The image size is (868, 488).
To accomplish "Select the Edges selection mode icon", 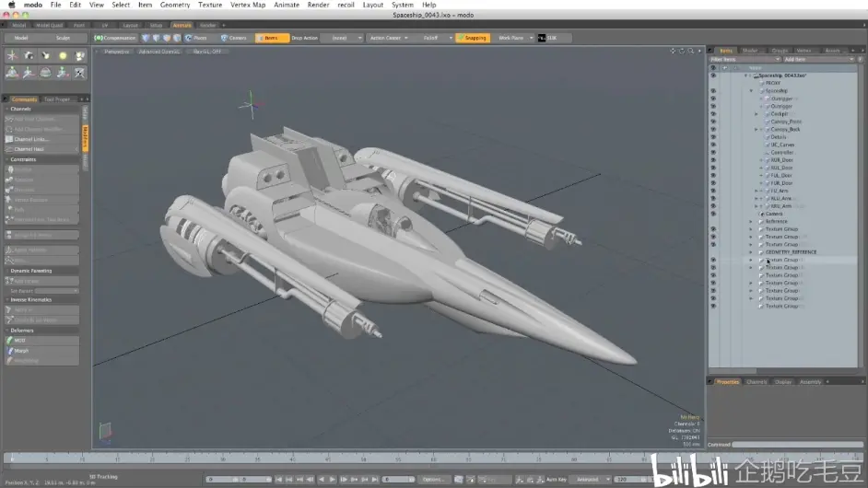I will (x=156, y=38).
